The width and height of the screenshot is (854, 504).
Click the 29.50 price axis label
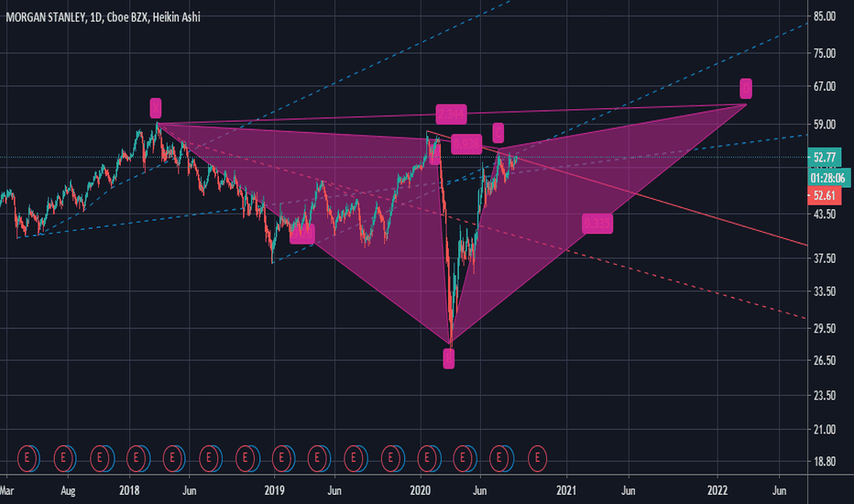pos(824,328)
